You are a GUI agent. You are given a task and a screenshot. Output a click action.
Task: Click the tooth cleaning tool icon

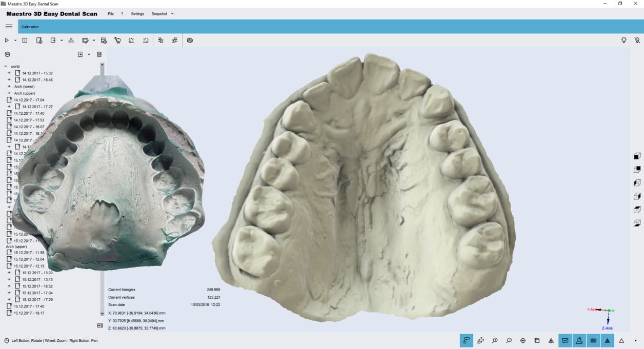pyautogui.click(x=117, y=40)
